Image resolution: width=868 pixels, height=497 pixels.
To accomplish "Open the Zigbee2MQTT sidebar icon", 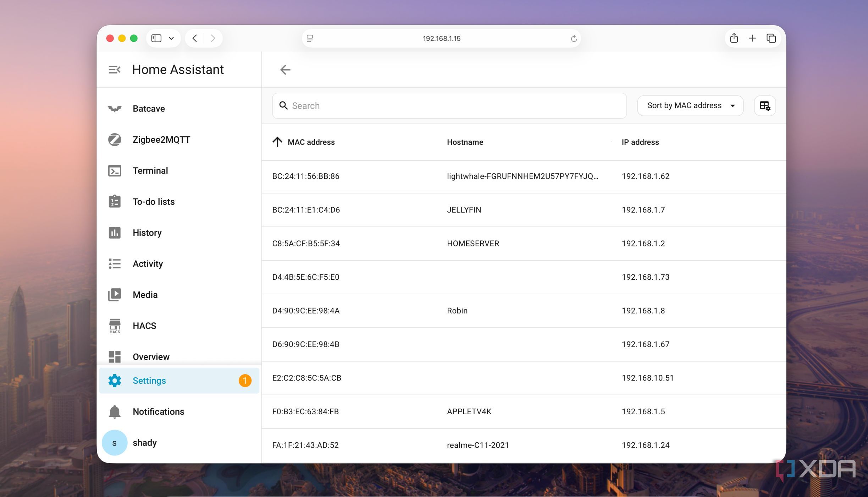I will [x=115, y=140].
